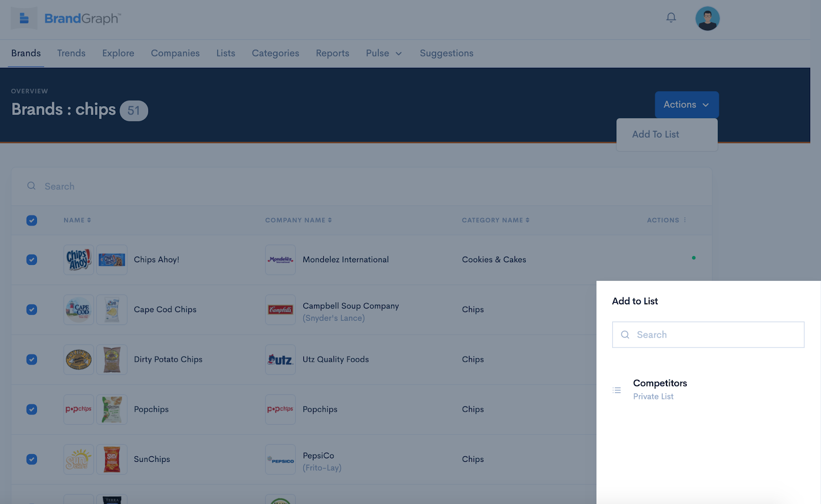Screen dimensions: 821x504
Task: Open the SunChips brand name
Action: click(x=152, y=459)
